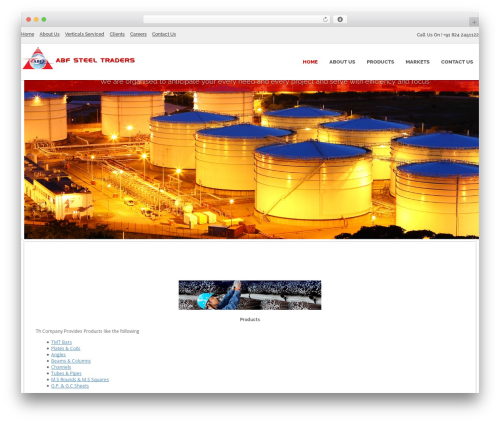Click the ABF STEEL TRADERS title text
Screen dimensions: 500x423
95,60
